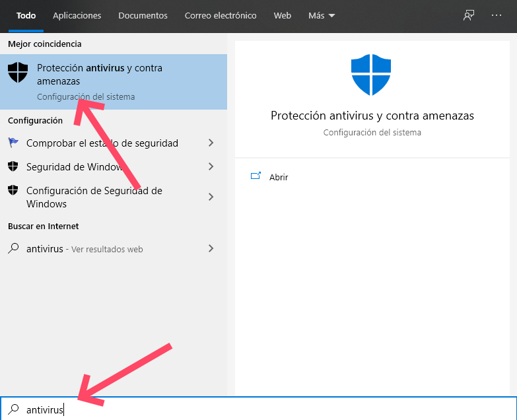Click Abrir in the preview pane
The width and height of the screenshot is (517, 420).
[x=279, y=177]
